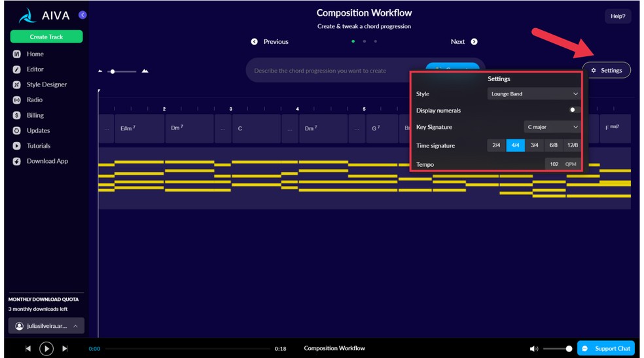Open Editor in the sidebar
Viewport: 644px width, 358px height.
tap(35, 69)
